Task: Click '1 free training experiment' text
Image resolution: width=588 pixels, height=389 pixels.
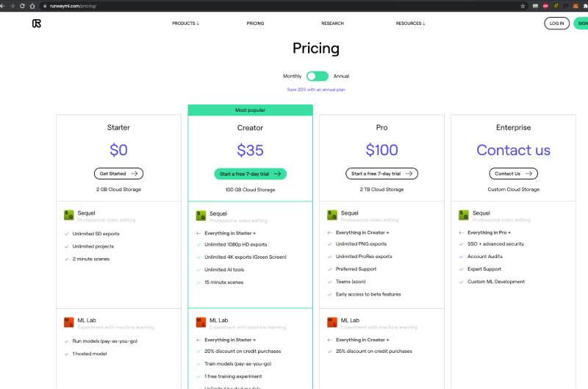Action: pos(233,376)
